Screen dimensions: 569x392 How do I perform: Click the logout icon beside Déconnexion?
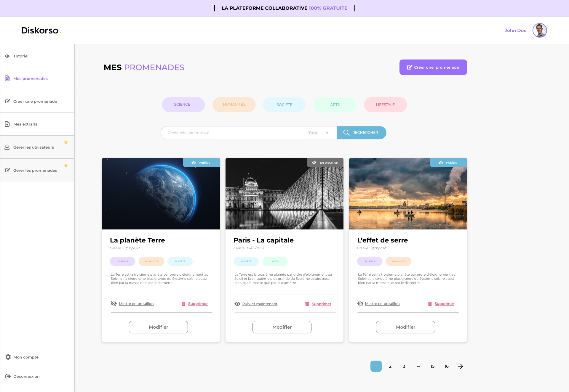coord(8,376)
